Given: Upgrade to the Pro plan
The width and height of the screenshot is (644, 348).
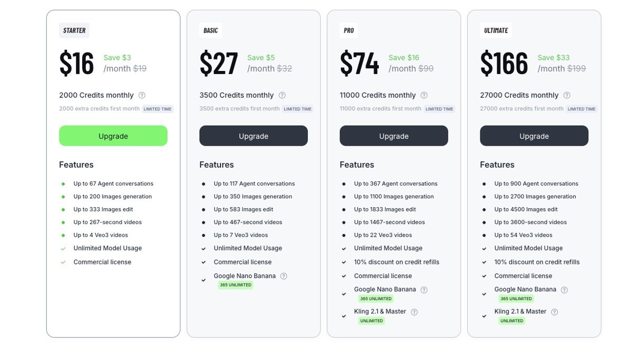Looking at the screenshot, I should [394, 136].
